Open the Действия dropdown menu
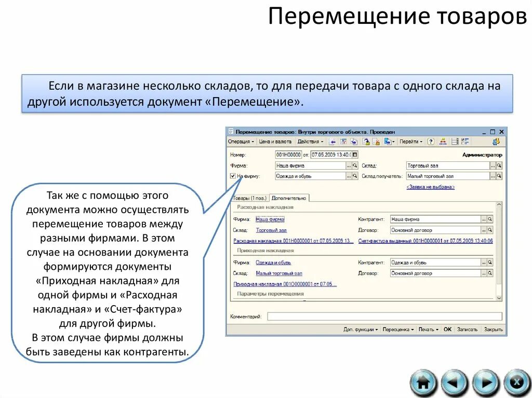532x398 pixels. tap(311, 142)
